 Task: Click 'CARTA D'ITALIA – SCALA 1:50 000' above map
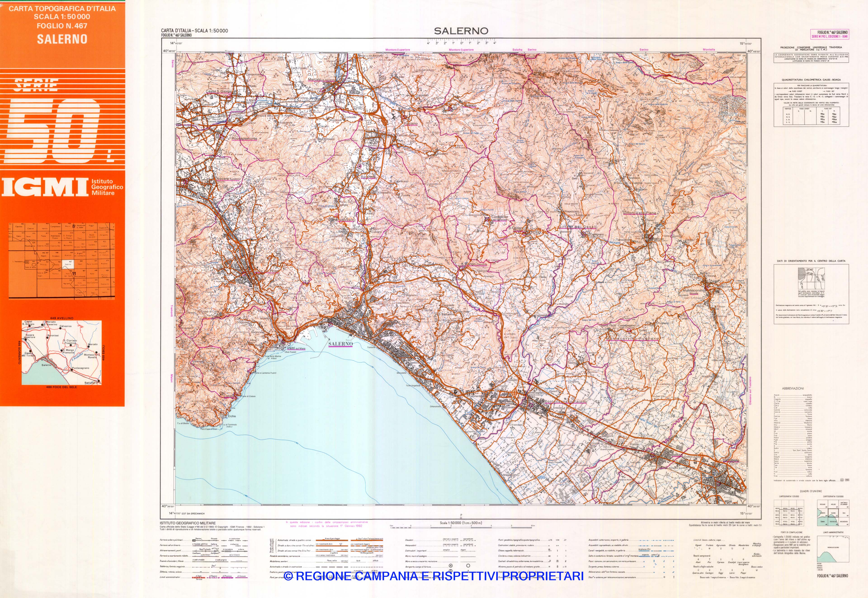[194, 31]
